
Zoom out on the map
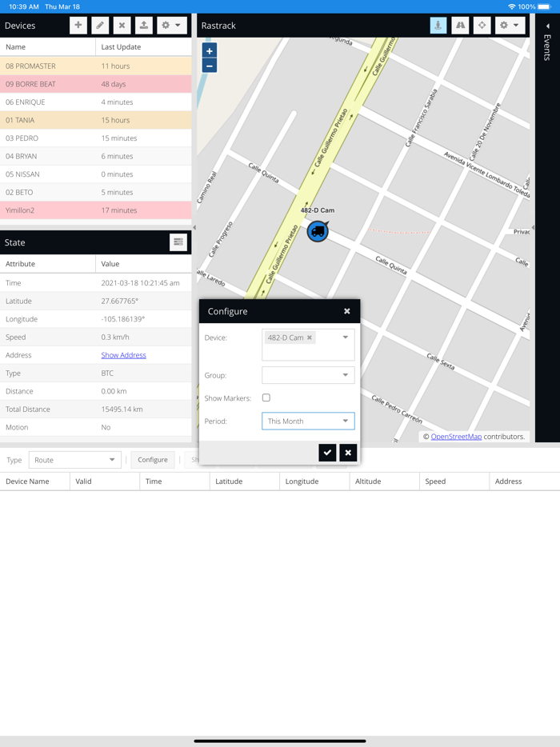click(210, 66)
